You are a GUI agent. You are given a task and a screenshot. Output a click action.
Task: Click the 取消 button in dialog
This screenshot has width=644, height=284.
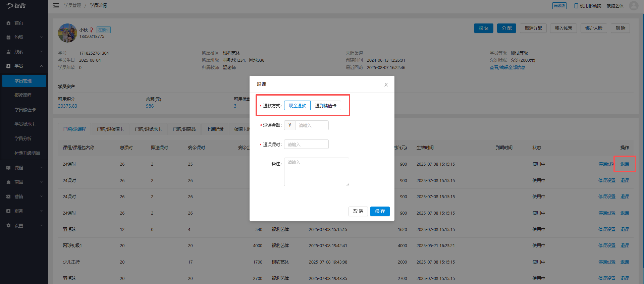point(358,211)
